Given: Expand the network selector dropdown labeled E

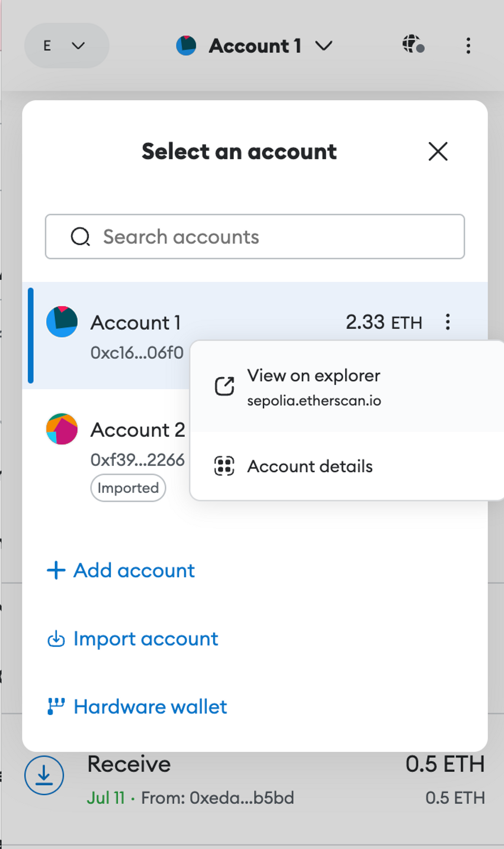Looking at the screenshot, I should [67, 45].
